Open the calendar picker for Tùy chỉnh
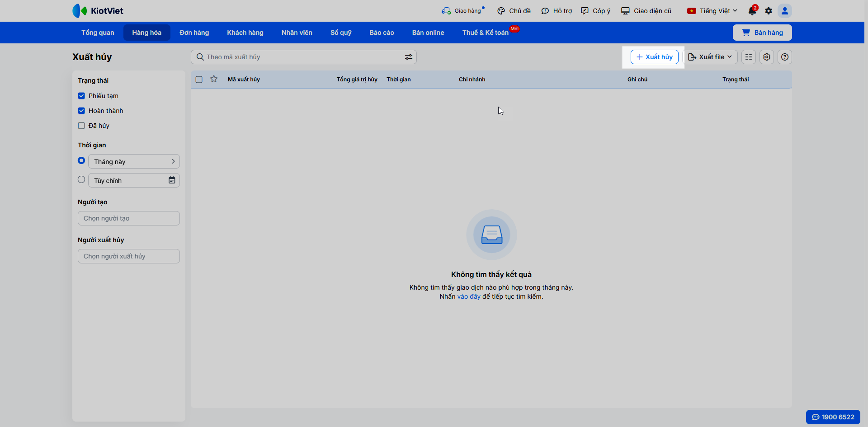The height and width of the screenshot is (427, 868). coord(172,180)
